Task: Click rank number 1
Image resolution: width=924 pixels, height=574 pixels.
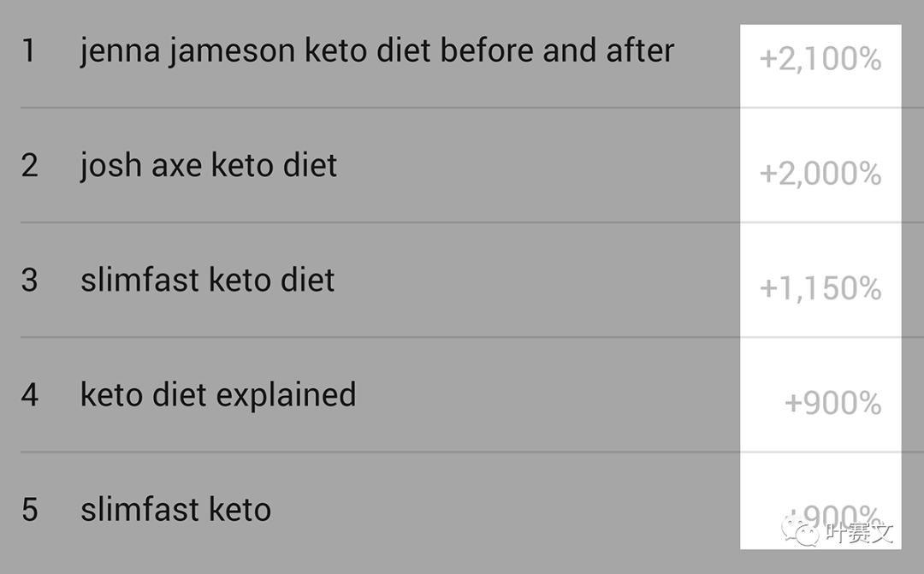Action: click(29, 50)
